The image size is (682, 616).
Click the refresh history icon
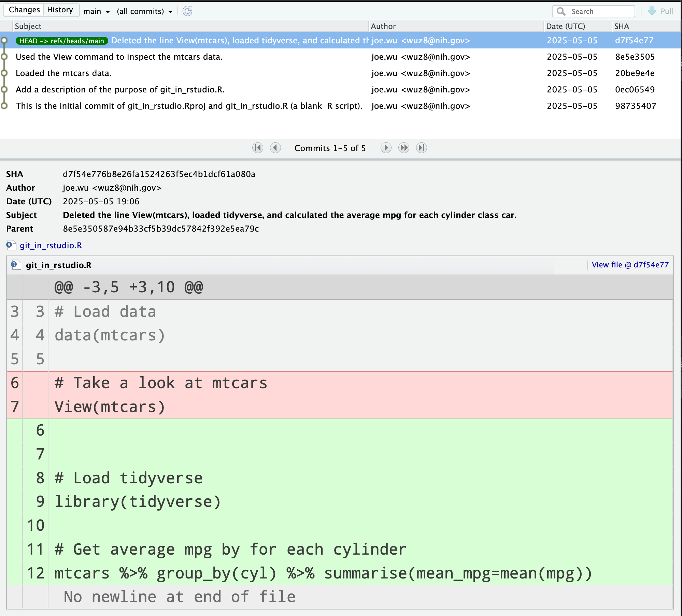[188, 11]
